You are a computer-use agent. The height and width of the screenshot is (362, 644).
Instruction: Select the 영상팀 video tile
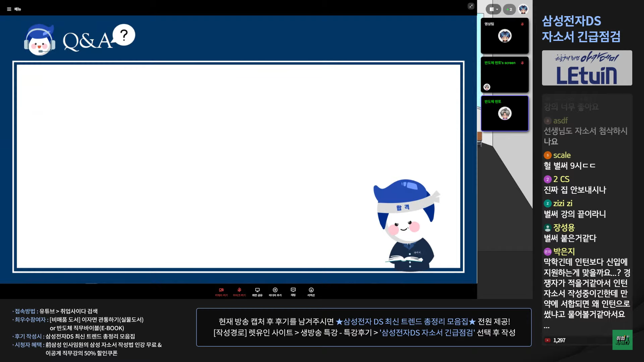tap(504, 36)
